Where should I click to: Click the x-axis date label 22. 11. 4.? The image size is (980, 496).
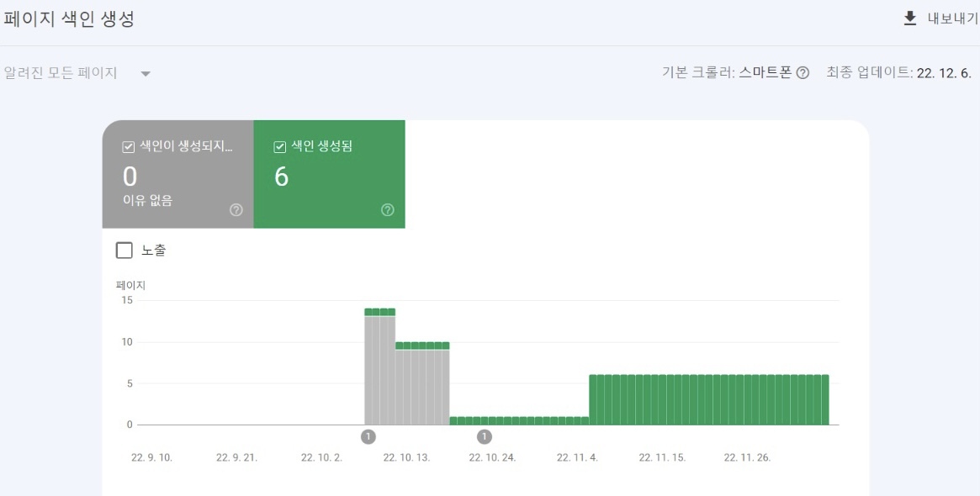tap(577, 457)
